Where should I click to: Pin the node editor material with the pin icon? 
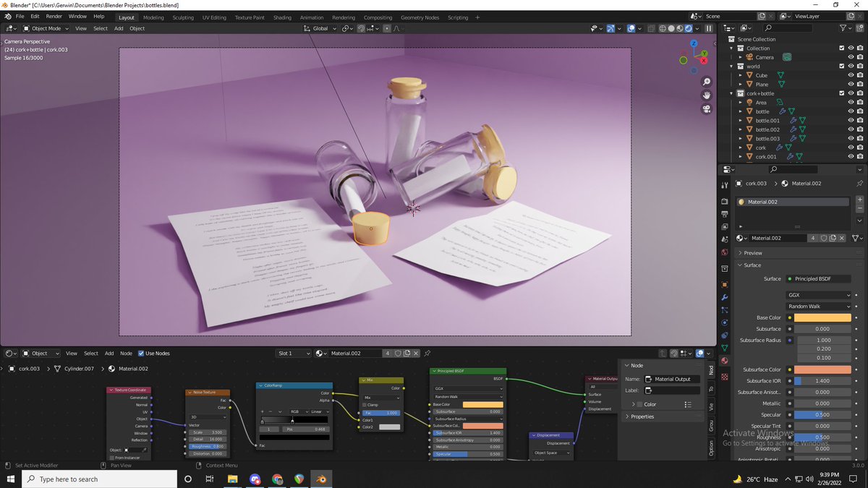(427, 353)
